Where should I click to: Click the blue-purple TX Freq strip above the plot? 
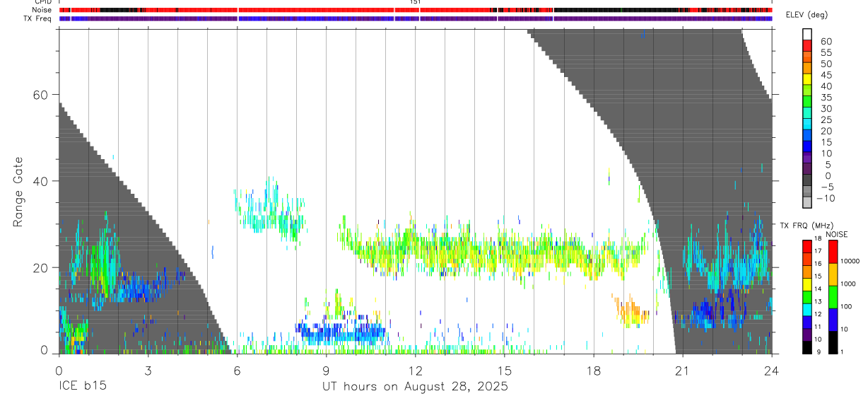point(416,18)
